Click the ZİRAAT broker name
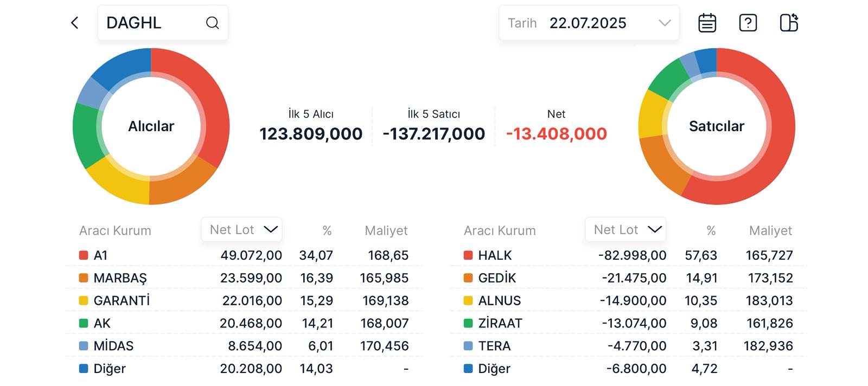868x386 pixels. (500, 324)
